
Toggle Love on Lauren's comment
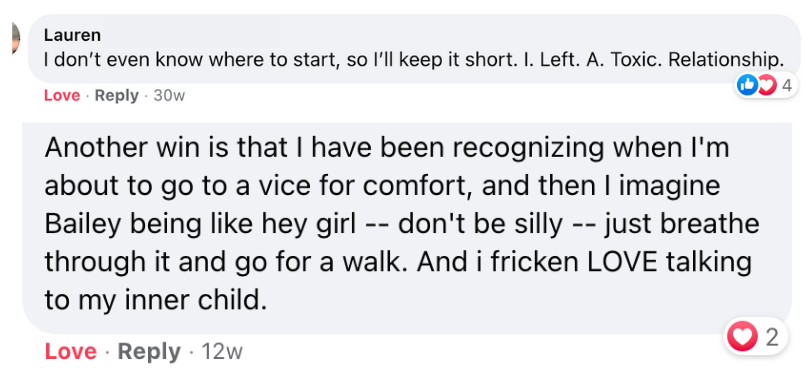click(62, 96)
